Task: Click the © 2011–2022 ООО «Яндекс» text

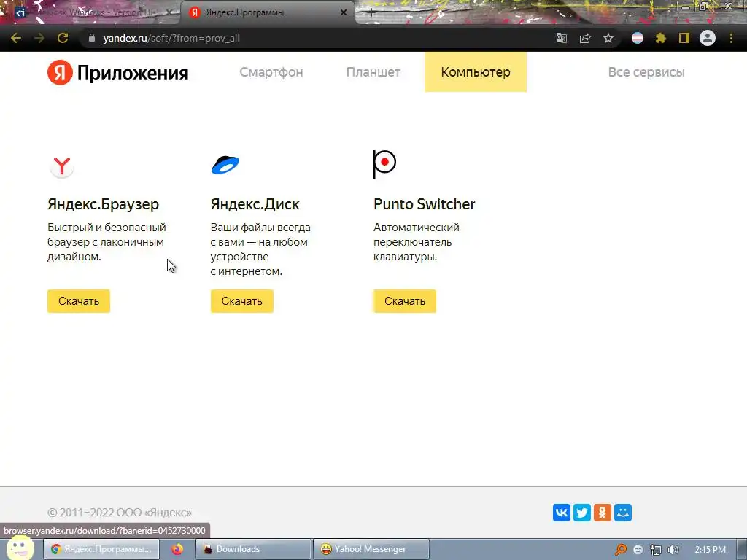Action: click(120, 513)
